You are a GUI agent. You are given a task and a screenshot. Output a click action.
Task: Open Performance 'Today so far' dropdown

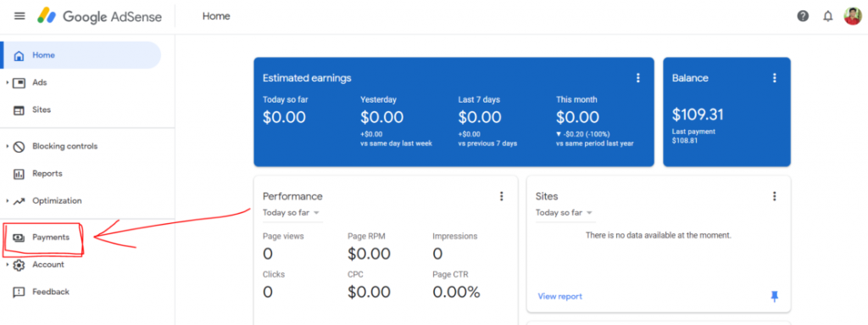[292, 213]
